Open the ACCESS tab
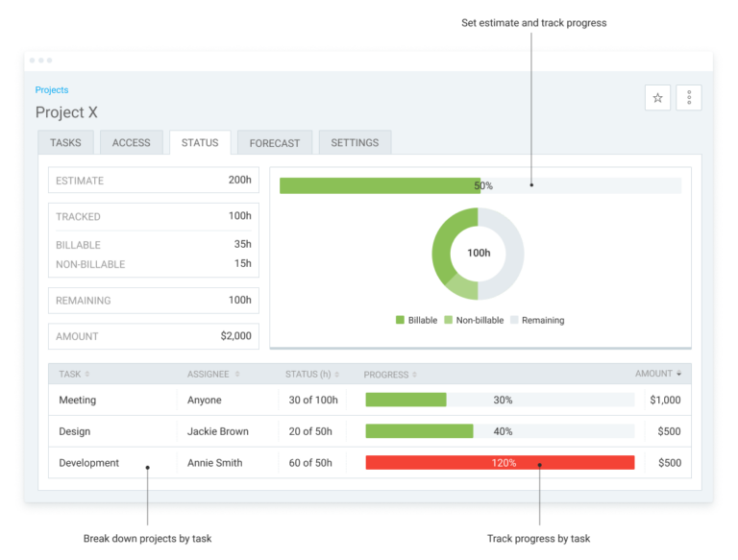The width and height of the screenshot is (738, 560). [132, 142]
